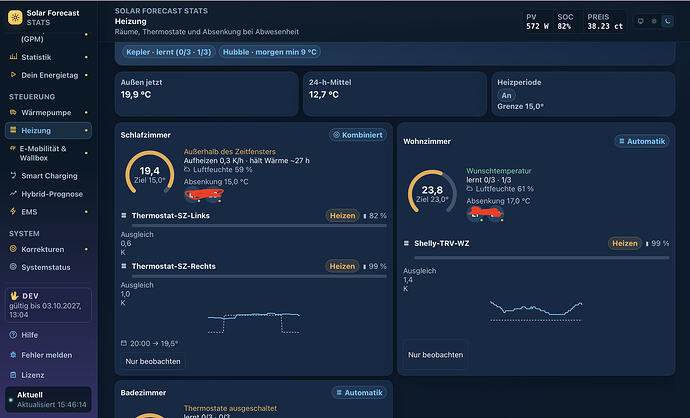The width and height of the screenshot is (690, 418).
Task: Click the Lizenz document icon
Action: (x=13, y=375)
